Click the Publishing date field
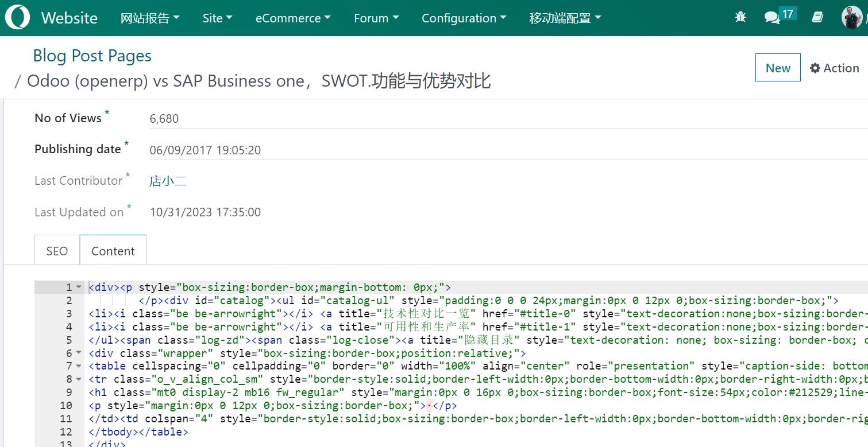The width and height of the screenshot is (868, 447). point(508,150)
